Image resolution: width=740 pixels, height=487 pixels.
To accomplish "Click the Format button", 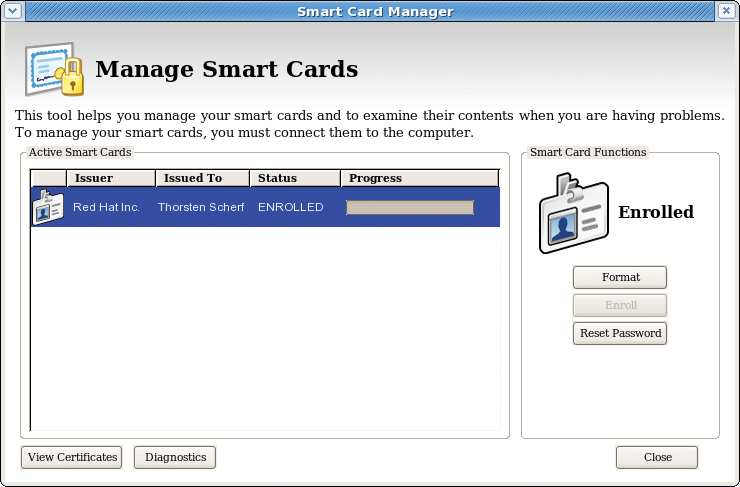I will 620,277.
